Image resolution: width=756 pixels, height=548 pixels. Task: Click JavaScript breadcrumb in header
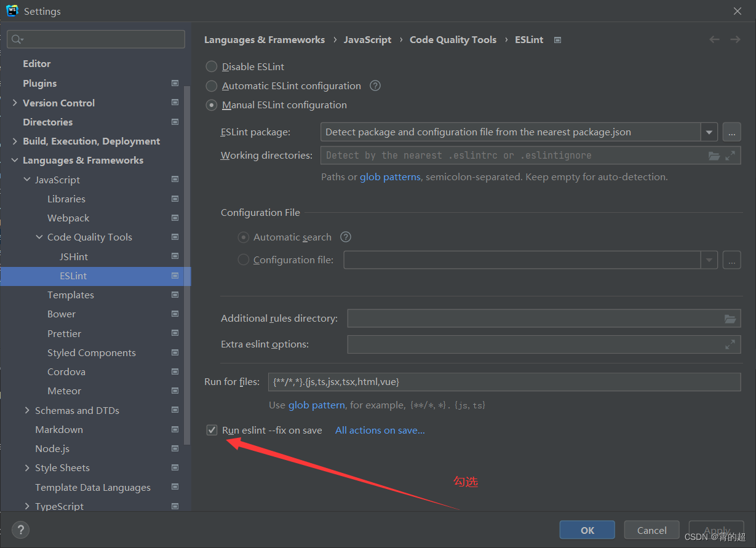click(367, 39)
